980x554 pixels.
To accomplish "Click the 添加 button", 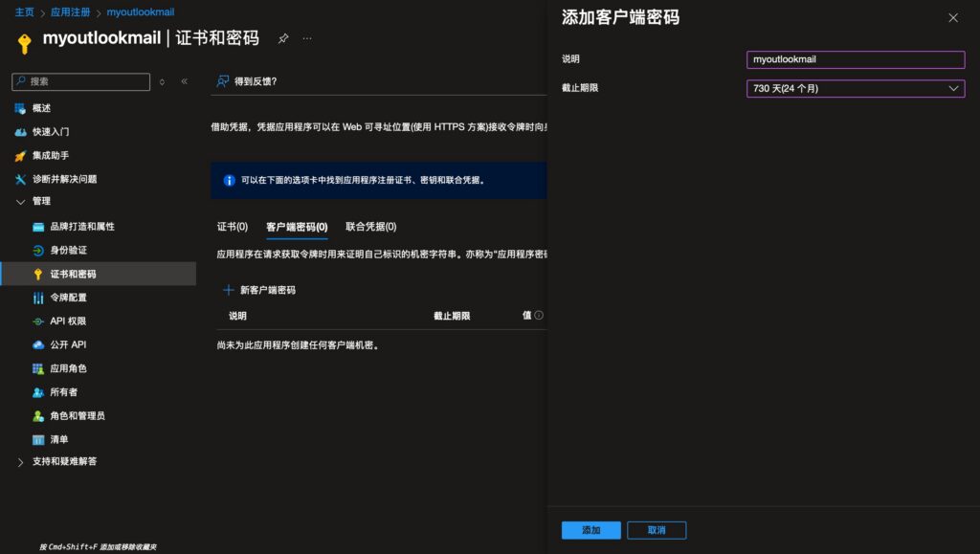I will (x=590, y=530).
